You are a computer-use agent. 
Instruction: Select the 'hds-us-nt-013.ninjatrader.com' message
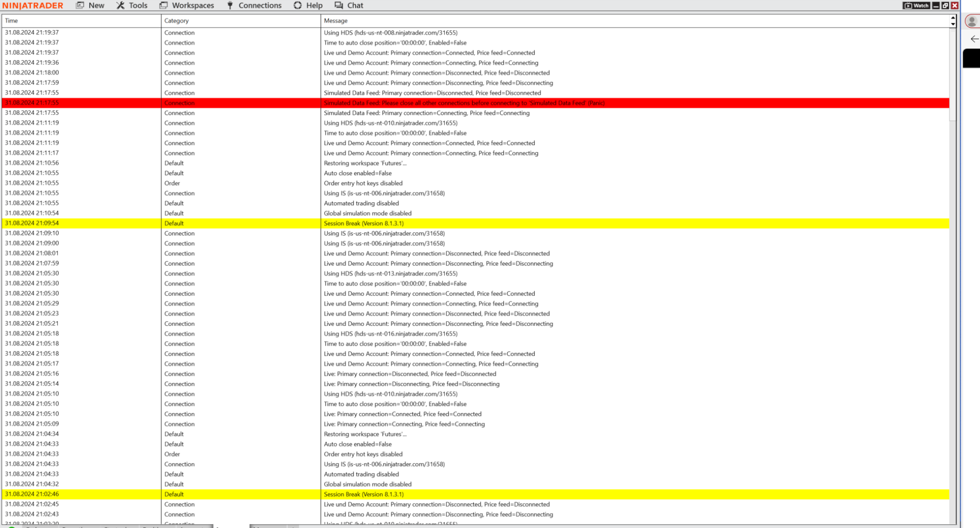(390, 274)
